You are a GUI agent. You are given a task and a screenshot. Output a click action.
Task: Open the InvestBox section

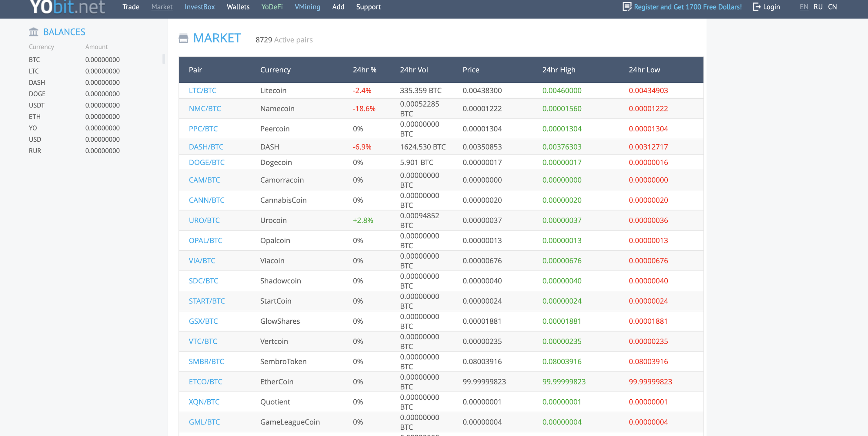click(199, 7)
